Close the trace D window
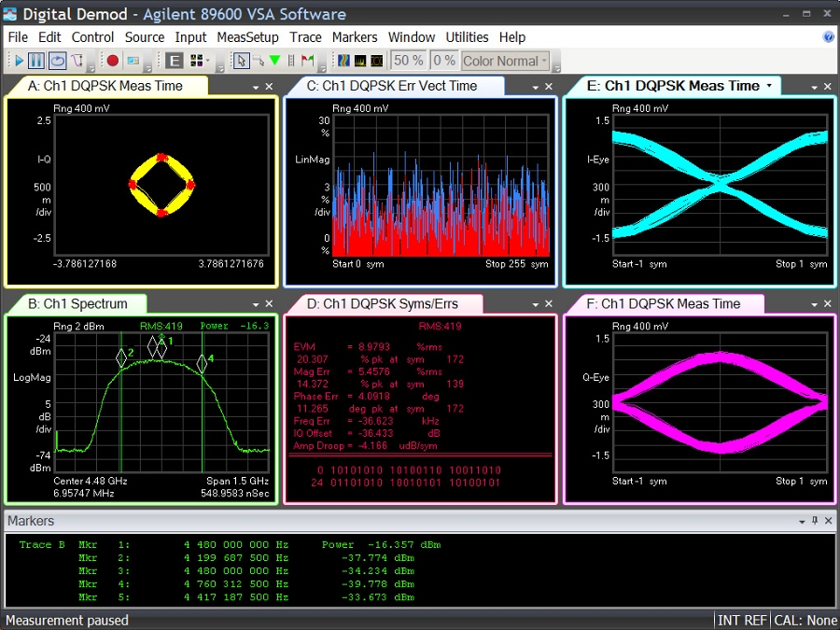Viewport: 840px width, 630px height. pyautogui.click(x=549, y=303)
